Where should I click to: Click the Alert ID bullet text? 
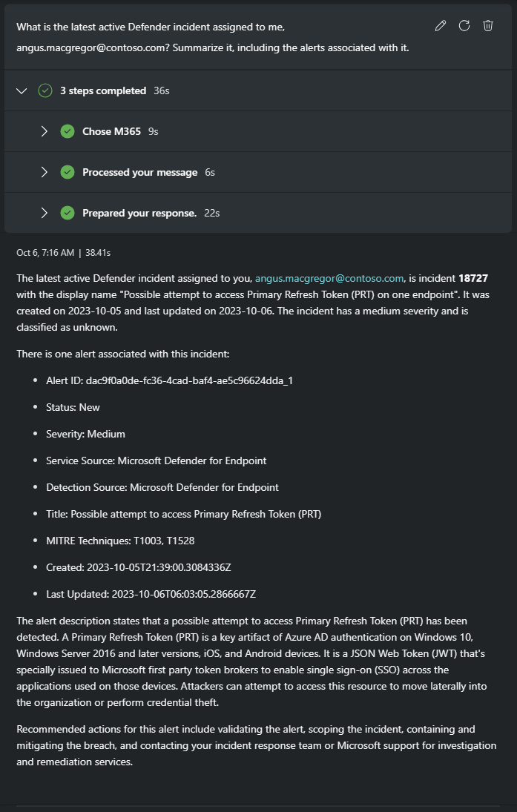coord(170,380)
